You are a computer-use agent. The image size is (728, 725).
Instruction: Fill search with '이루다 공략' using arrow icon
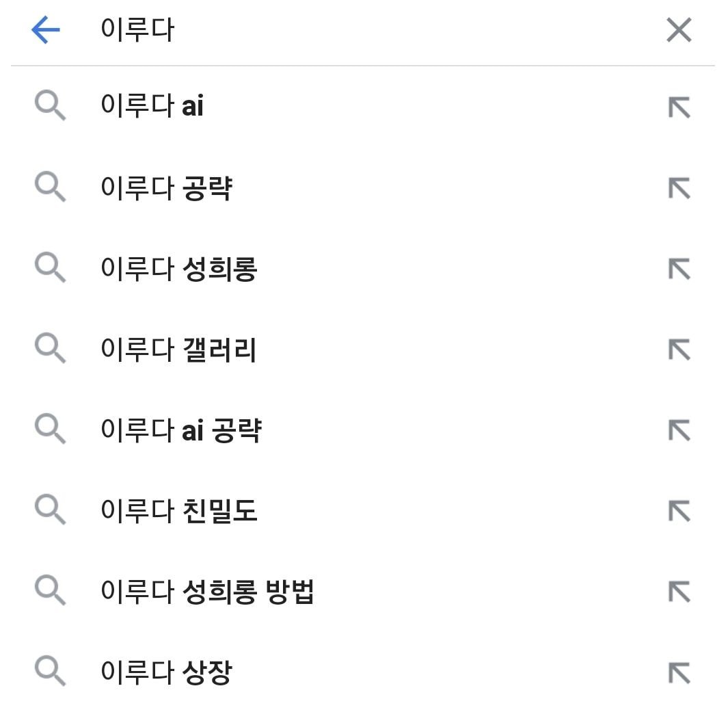coord(679,188)
